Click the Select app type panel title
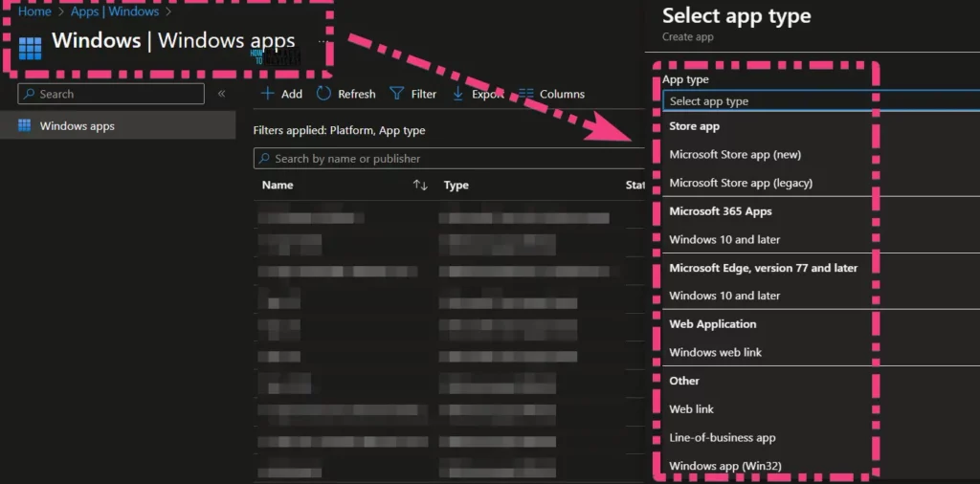The height and width of the screenshot is (484, 980). tap(736, 15)
